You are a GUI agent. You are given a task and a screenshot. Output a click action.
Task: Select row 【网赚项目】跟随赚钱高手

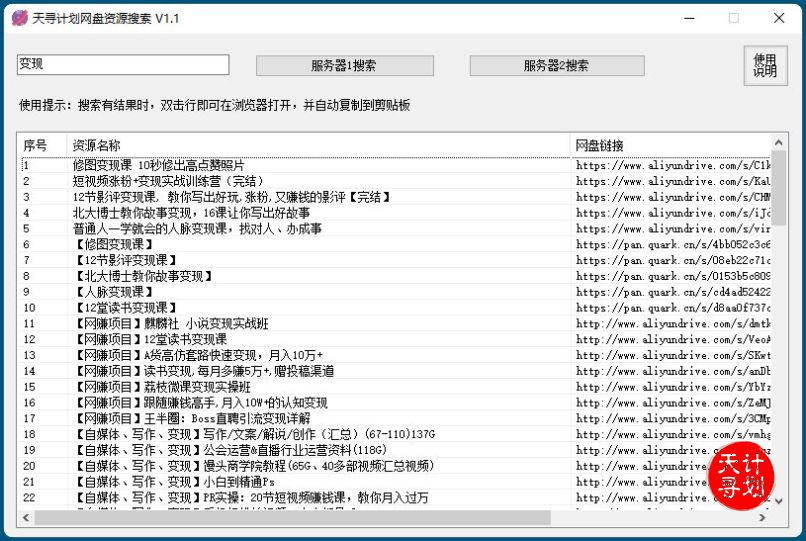point(396,403)
